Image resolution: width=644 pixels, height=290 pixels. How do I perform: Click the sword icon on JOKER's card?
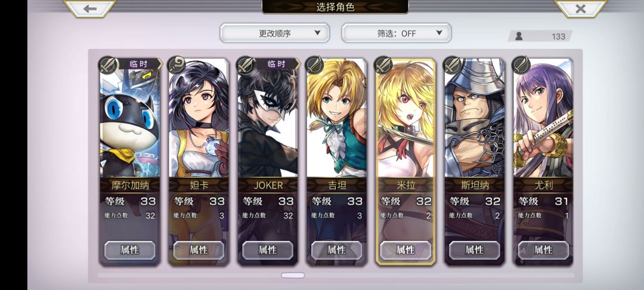pos(246,65)
